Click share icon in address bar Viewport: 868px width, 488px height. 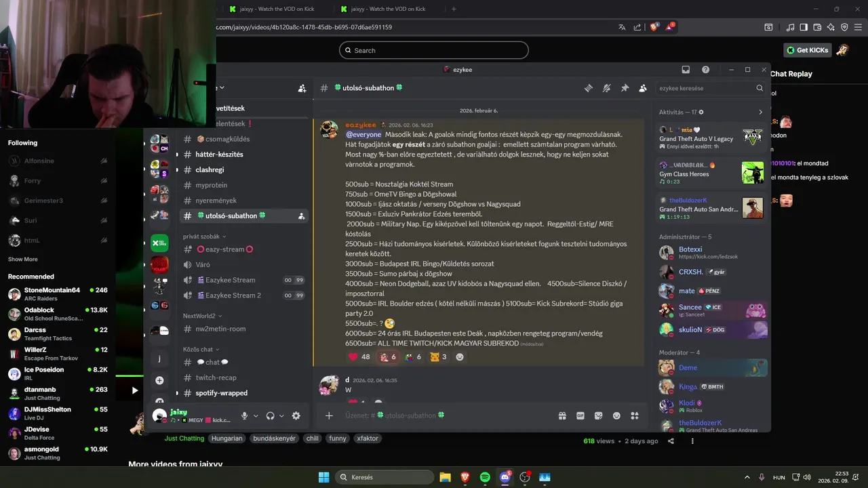click(637, 27)
